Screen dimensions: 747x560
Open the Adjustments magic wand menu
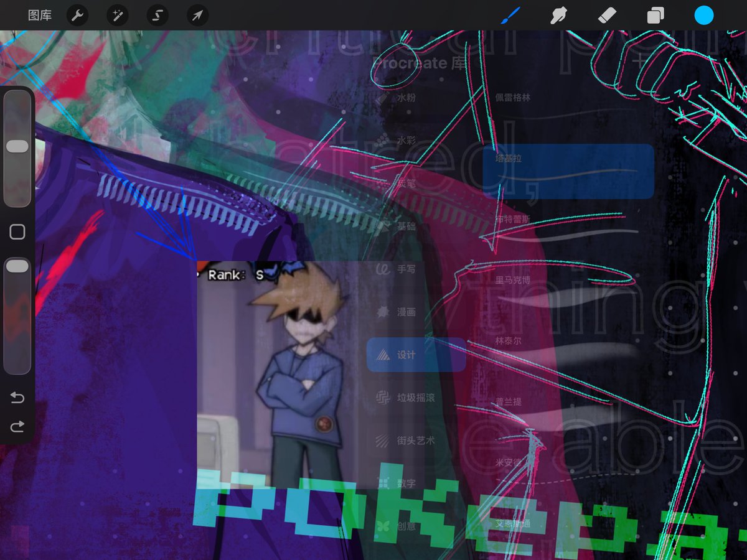[x=117, y=16]
